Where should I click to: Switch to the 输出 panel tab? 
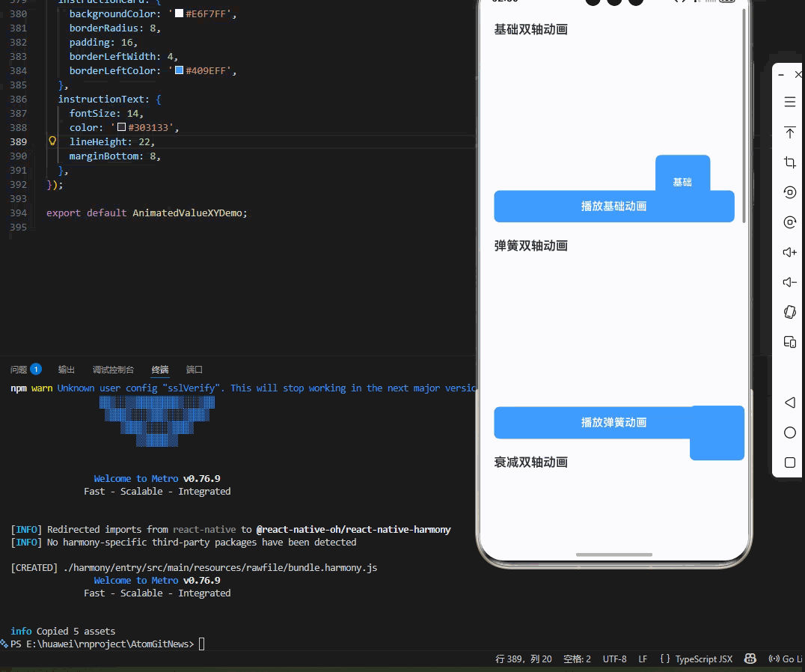pyautogui.click(x=67, y=370)
